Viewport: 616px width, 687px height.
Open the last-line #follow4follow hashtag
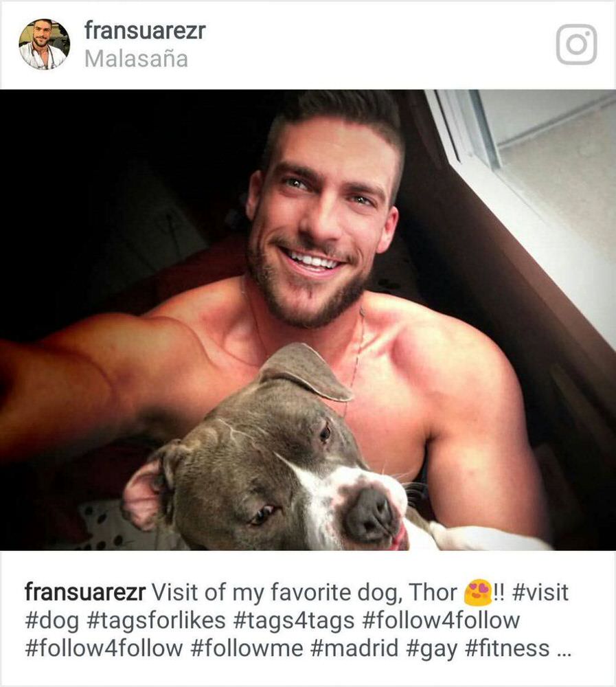(x=104, y=649)
